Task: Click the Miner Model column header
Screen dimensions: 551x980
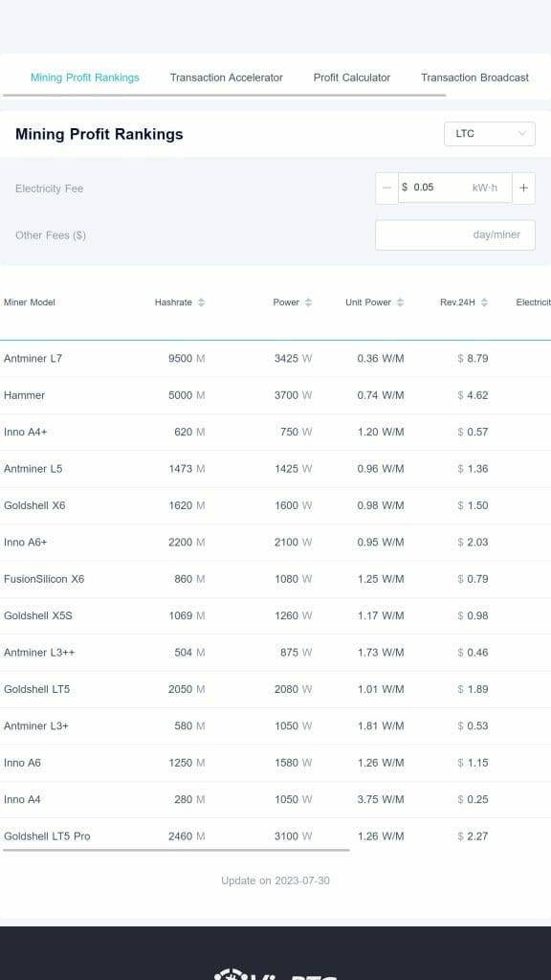Action: pos(30,302)
